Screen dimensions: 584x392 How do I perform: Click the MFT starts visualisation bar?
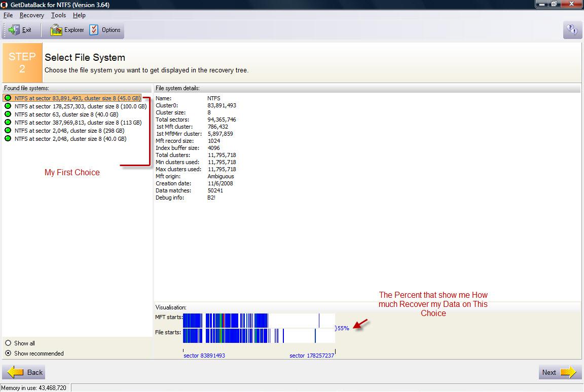click(x=259, y=321)
